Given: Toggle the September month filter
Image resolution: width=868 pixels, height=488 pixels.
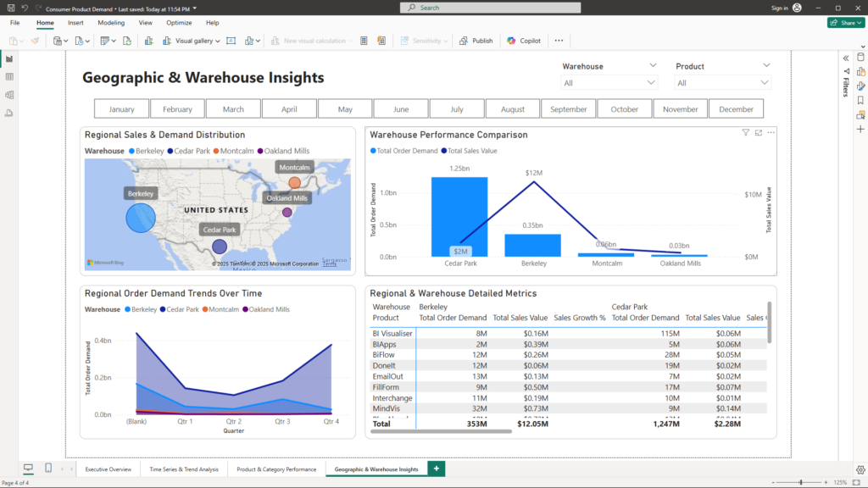Looking at the screenshot, I should tap(568, 109).
